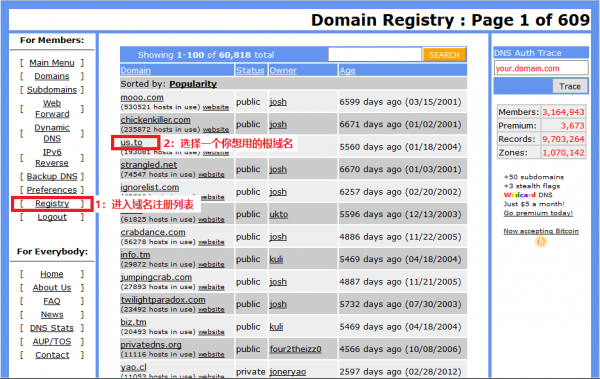Focus the domain search text field
This screenshot has width=600, height=379.
tap(375, 54)
